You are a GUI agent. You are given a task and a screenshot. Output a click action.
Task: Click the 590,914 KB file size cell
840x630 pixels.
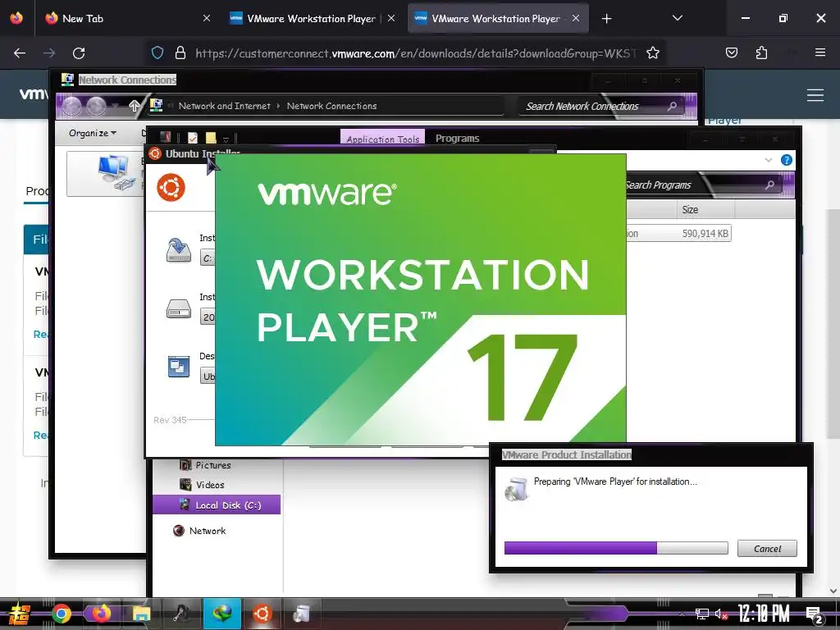coord(705,233)
